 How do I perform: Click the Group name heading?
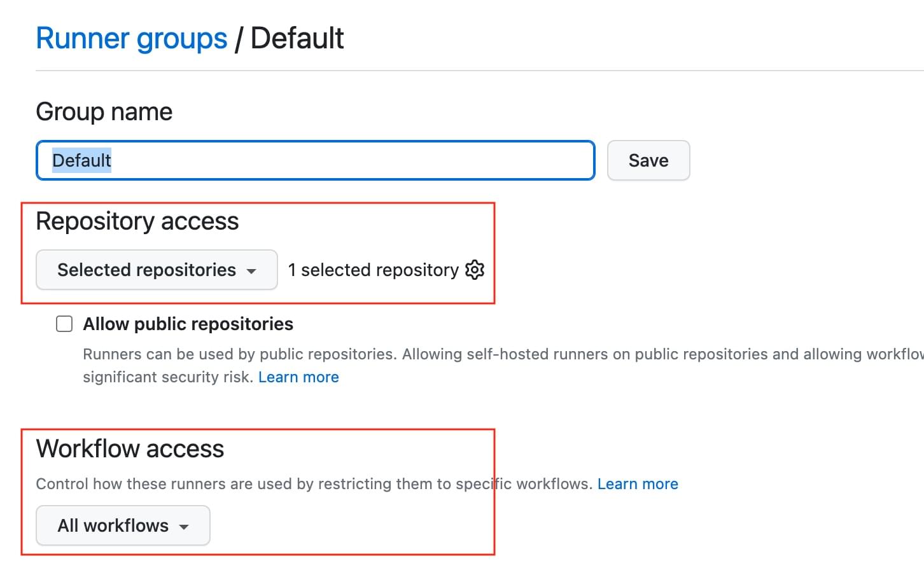[104, 112]
